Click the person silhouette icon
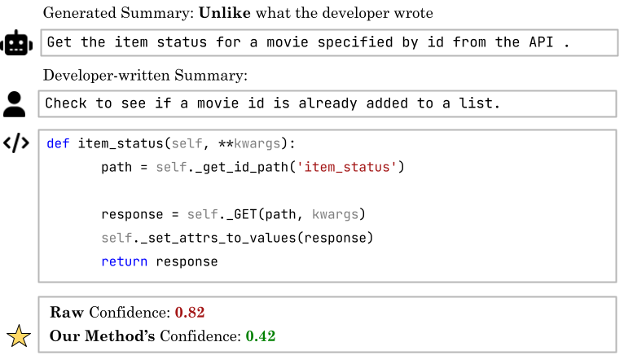Image resolution: width=624 pixels, height=364 pixels. coord(15,103)
